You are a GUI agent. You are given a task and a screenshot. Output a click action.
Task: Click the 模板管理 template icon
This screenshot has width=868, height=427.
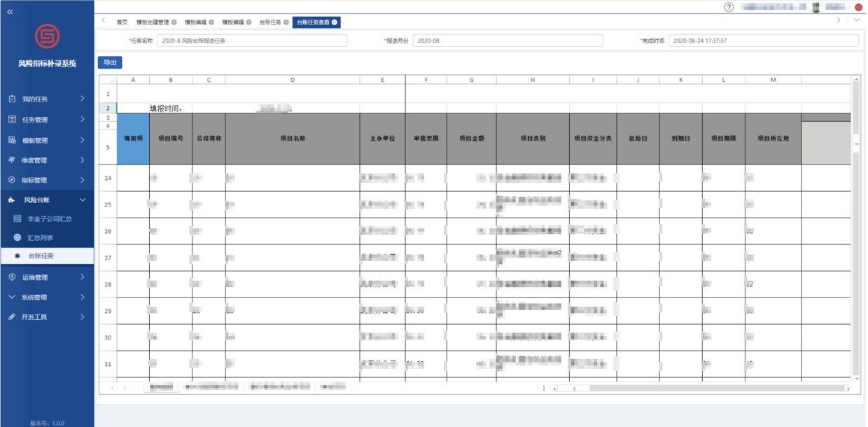point(12,140)
